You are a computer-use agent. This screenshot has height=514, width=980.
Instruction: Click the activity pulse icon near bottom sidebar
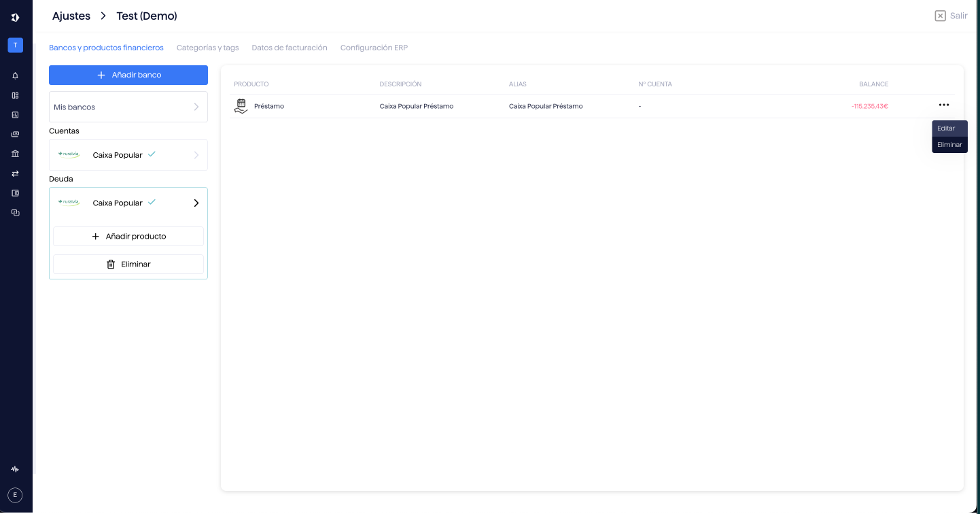(15, 468)
